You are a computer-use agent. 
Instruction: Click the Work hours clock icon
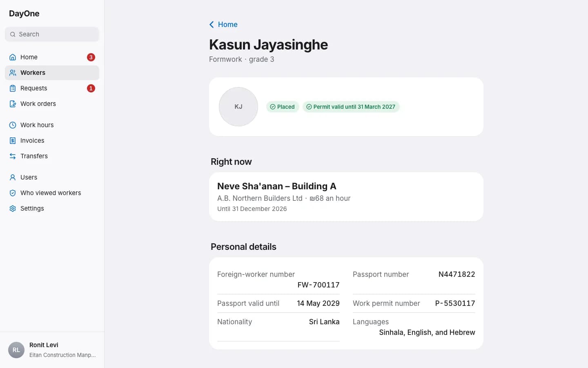click(13, 125)
